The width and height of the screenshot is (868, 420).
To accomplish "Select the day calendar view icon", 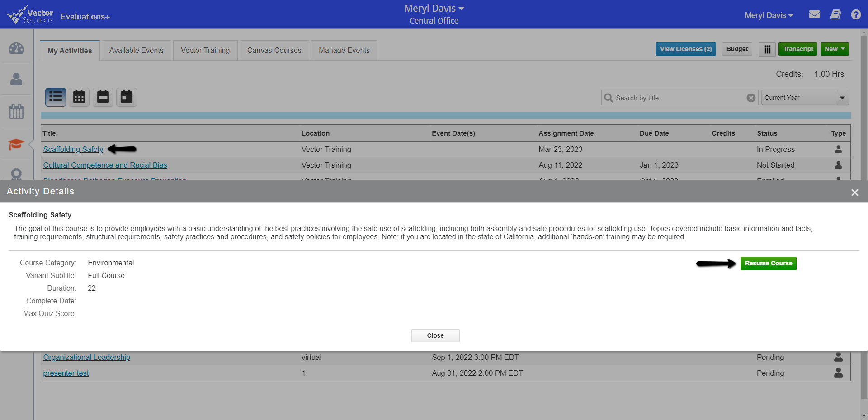I will 127,97.
